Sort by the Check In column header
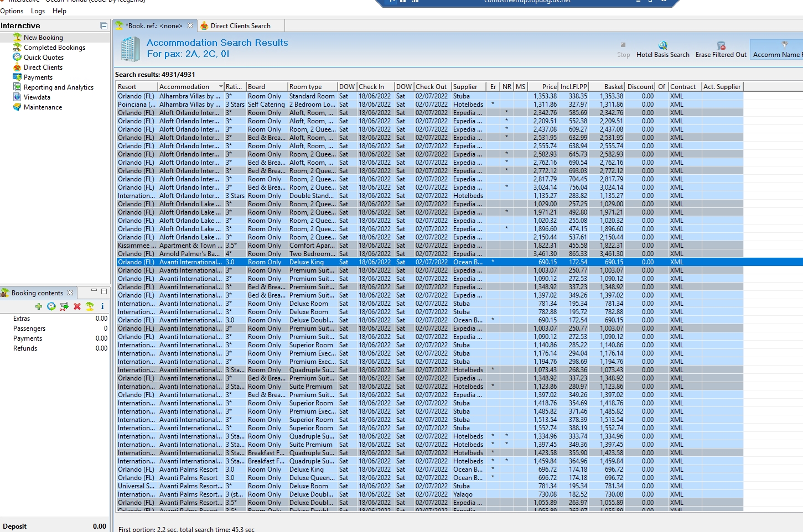 pos(376,87)
